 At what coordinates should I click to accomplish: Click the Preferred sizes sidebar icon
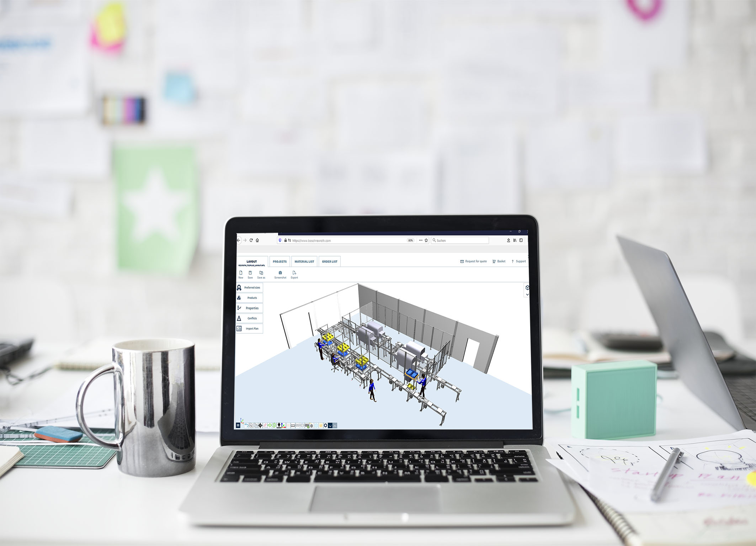(x=238, y=288)
